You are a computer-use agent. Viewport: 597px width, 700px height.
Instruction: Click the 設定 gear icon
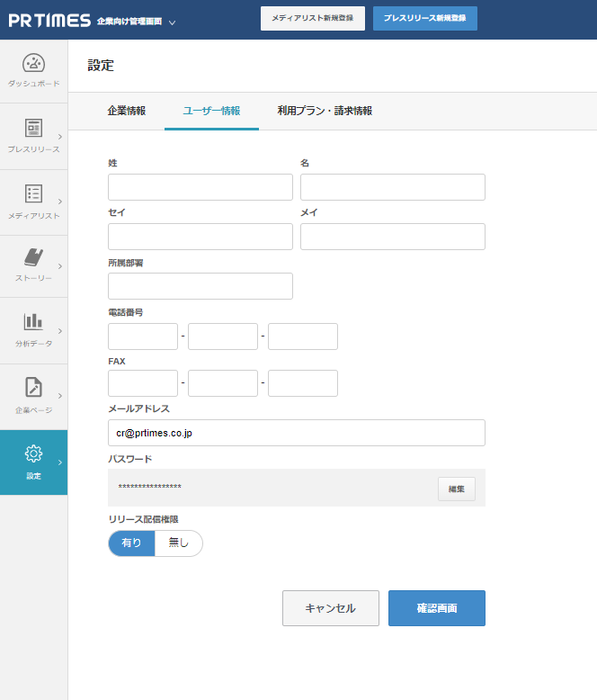(x=33, y=453)
